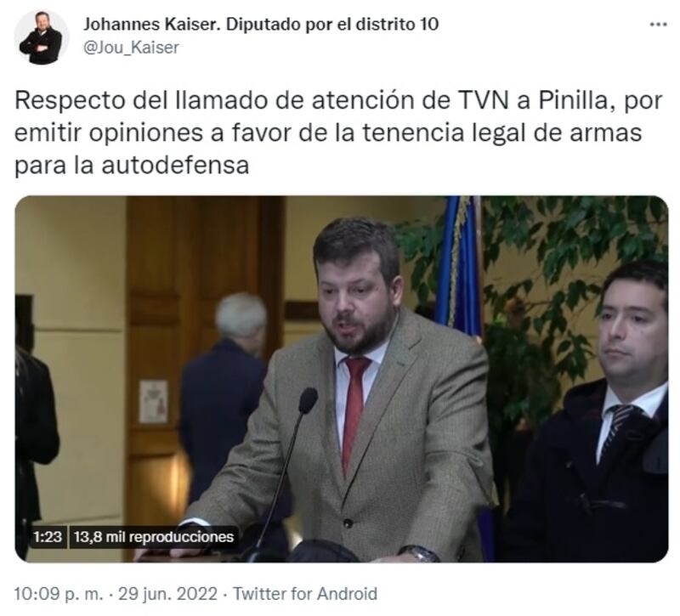Click the 13,8 mil reproducciones view counter
The image size is (680, 616).
[154, 537]
